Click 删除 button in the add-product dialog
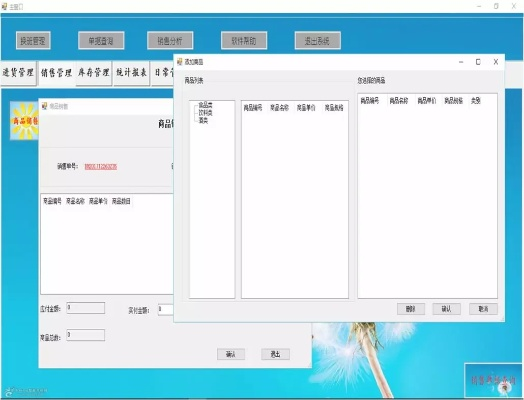This screenshot has width=524, height=400. pyautogui.click(x=411, y=309)
